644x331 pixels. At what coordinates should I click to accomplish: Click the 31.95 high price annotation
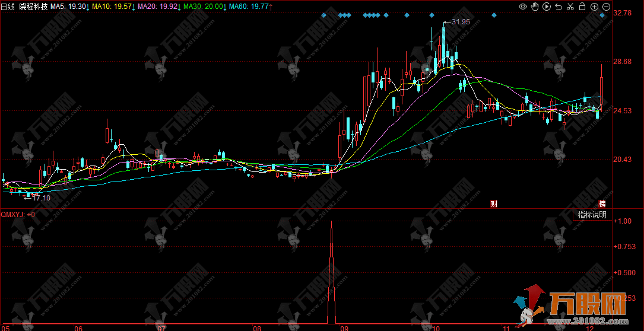[460, 22]
